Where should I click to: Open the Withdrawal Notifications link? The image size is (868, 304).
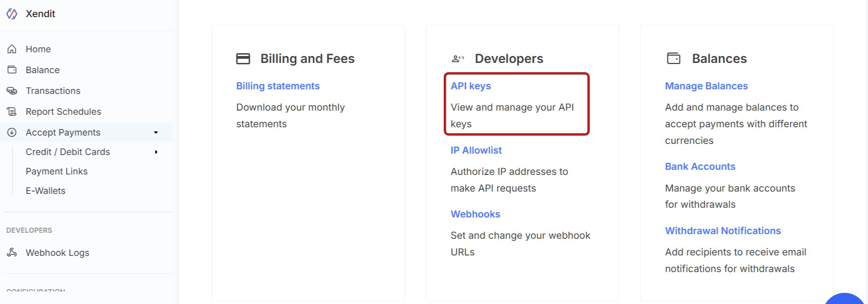[723, 231]
